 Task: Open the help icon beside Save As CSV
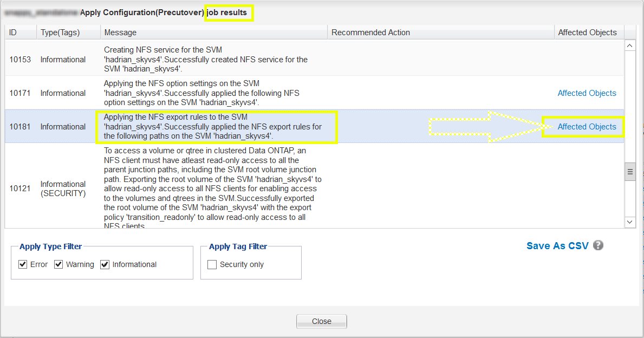pyautogui.click(x=598, y=245)
